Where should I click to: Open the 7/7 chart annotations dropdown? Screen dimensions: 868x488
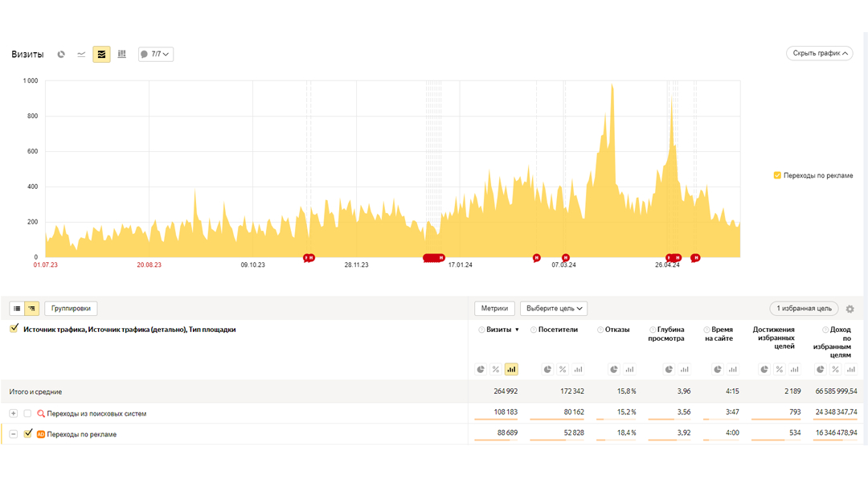click(156, 55)
